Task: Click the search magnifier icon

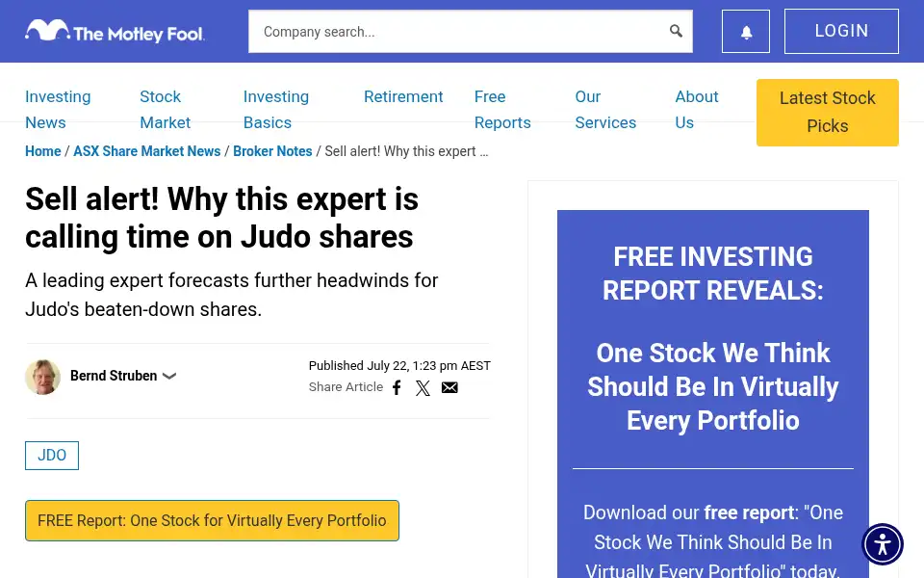Action: coord(676,31)
